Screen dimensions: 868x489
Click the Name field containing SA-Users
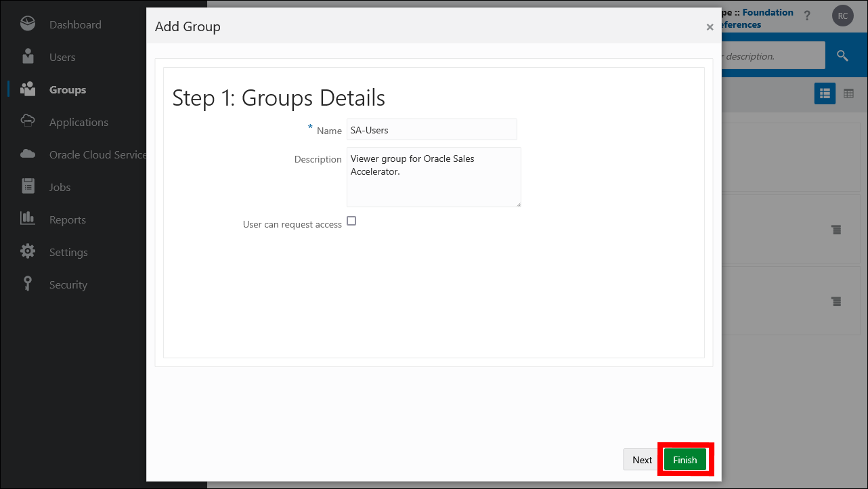point(431,129)
